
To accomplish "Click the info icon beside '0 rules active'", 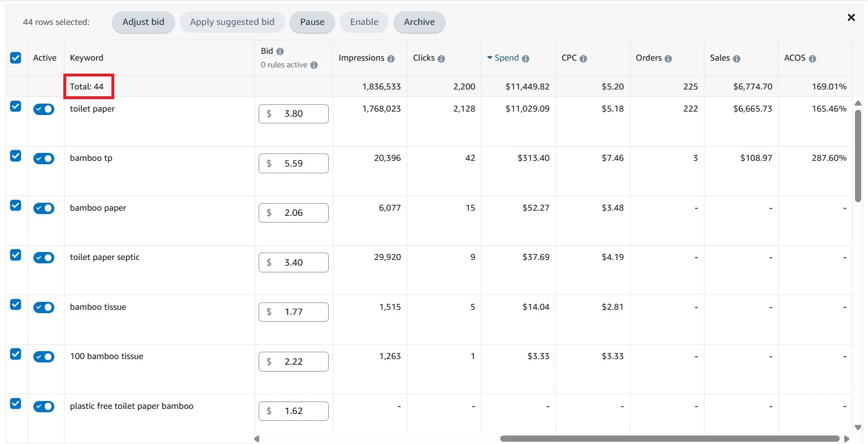I will [x=314, y=65].
